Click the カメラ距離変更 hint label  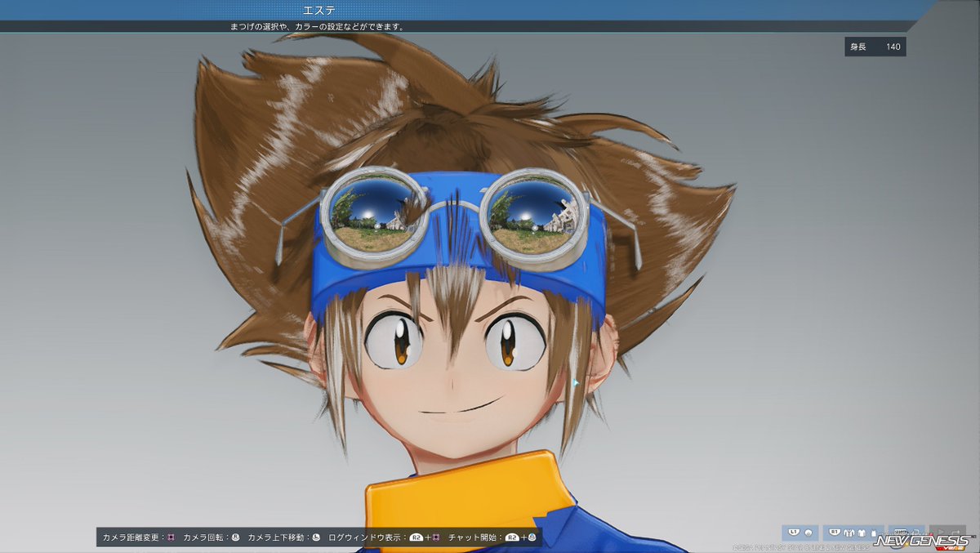[131, 537]
